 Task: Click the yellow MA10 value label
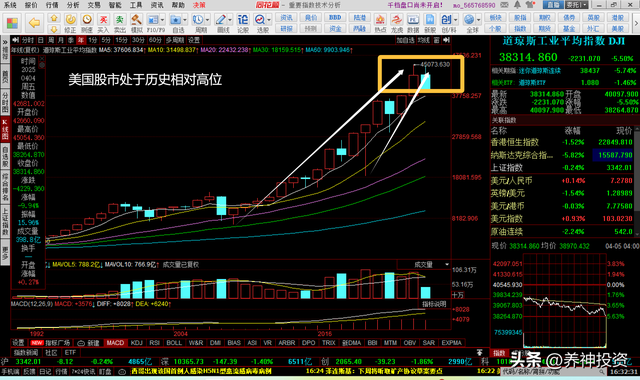tap(172, 50)
